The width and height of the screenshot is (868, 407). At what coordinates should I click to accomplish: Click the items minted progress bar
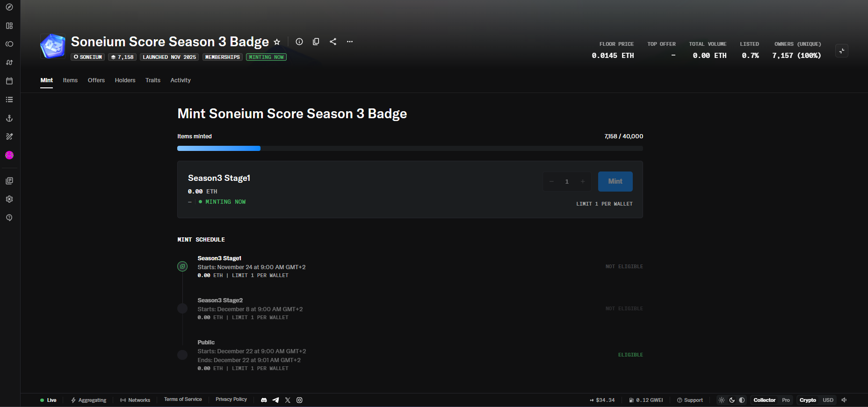410,149
